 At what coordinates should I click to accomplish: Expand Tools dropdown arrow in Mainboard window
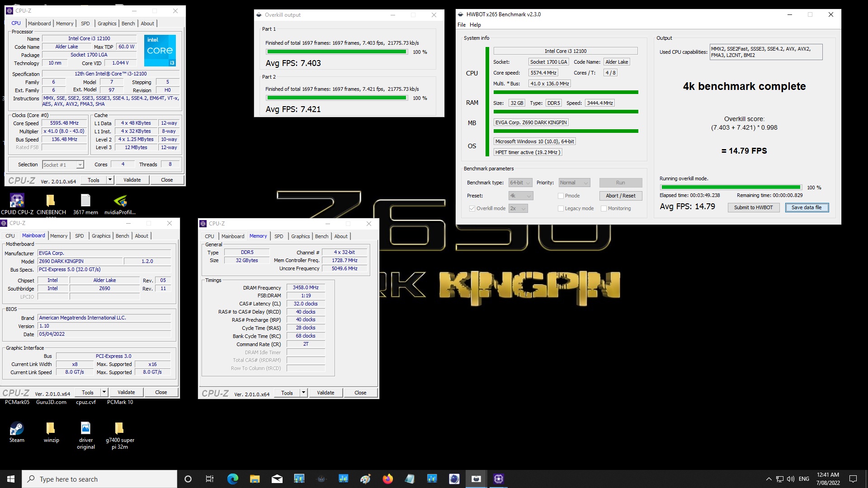[x=104, y=392]
